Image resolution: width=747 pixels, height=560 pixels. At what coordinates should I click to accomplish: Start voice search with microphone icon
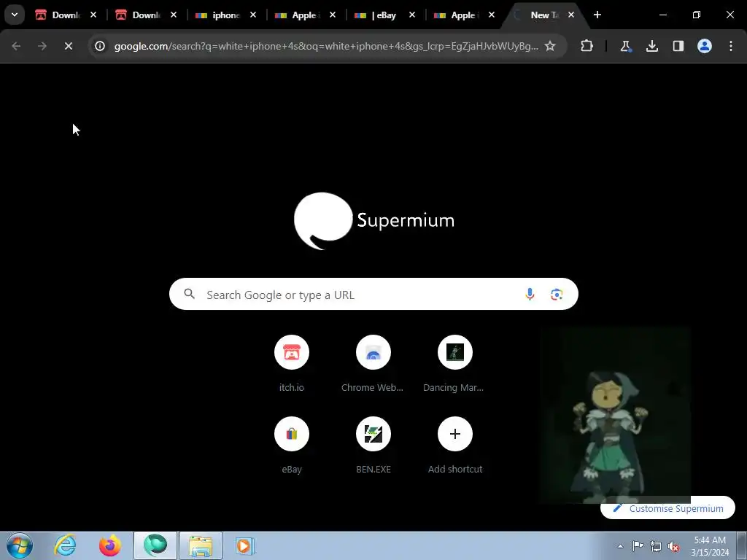click(x=530, y=295)
